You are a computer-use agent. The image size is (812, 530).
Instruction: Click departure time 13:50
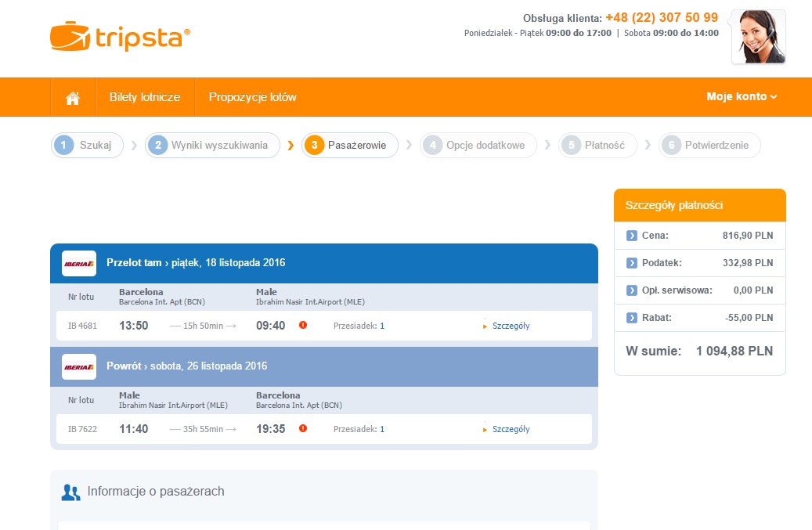[134, 326]
